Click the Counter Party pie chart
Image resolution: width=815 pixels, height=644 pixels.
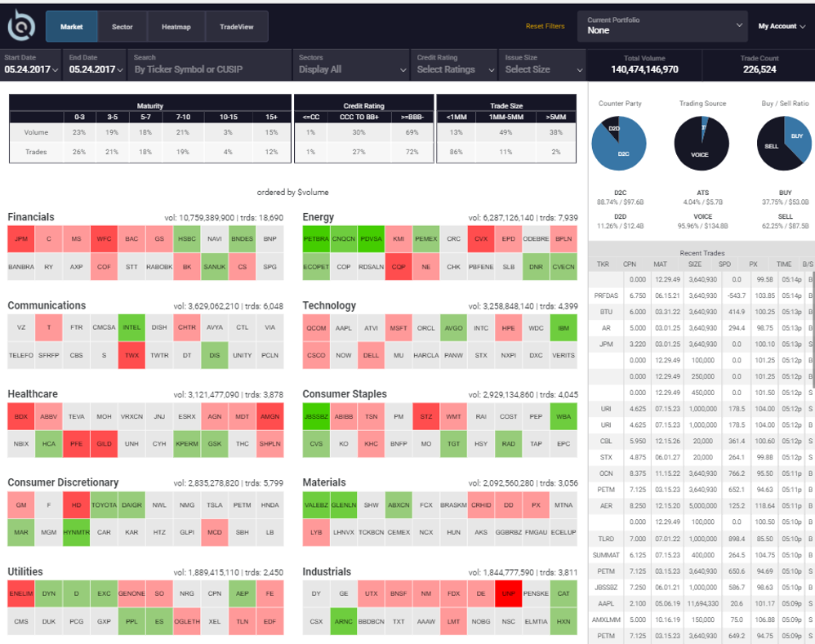[619, 144]
